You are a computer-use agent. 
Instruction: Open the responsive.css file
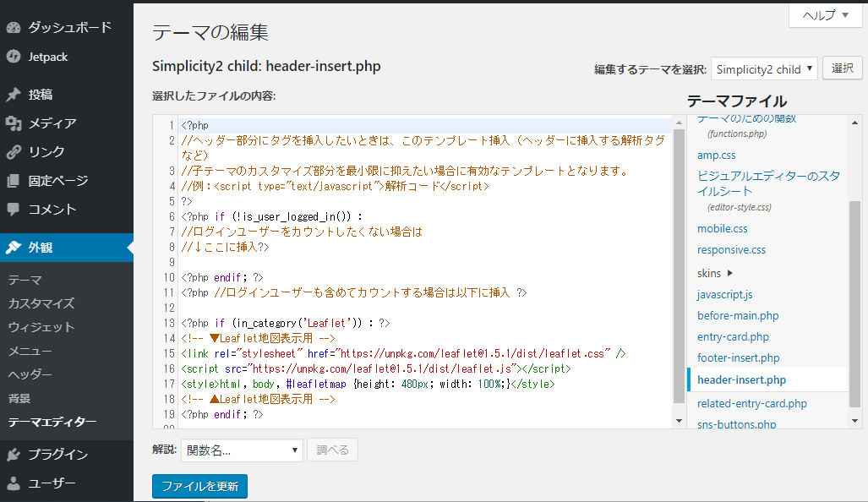(731, 249)
